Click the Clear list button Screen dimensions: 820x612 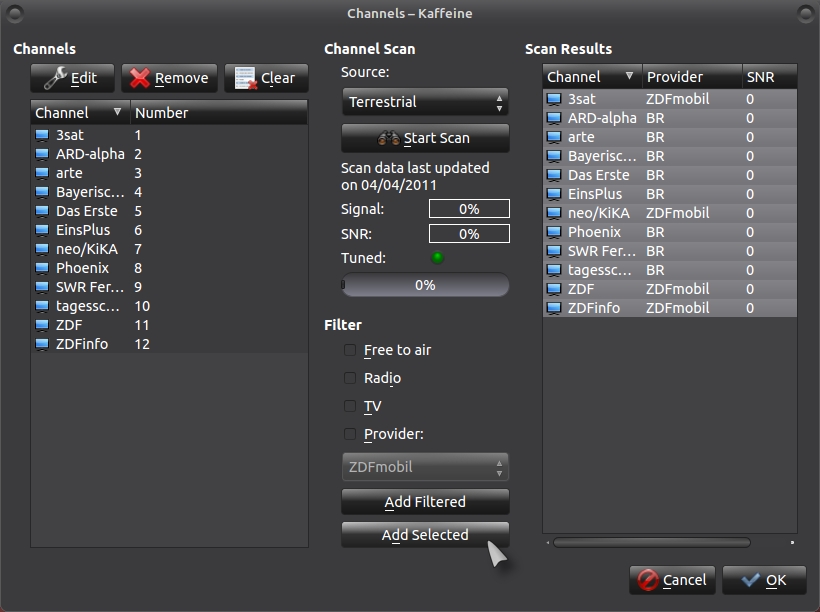(266, 78)
